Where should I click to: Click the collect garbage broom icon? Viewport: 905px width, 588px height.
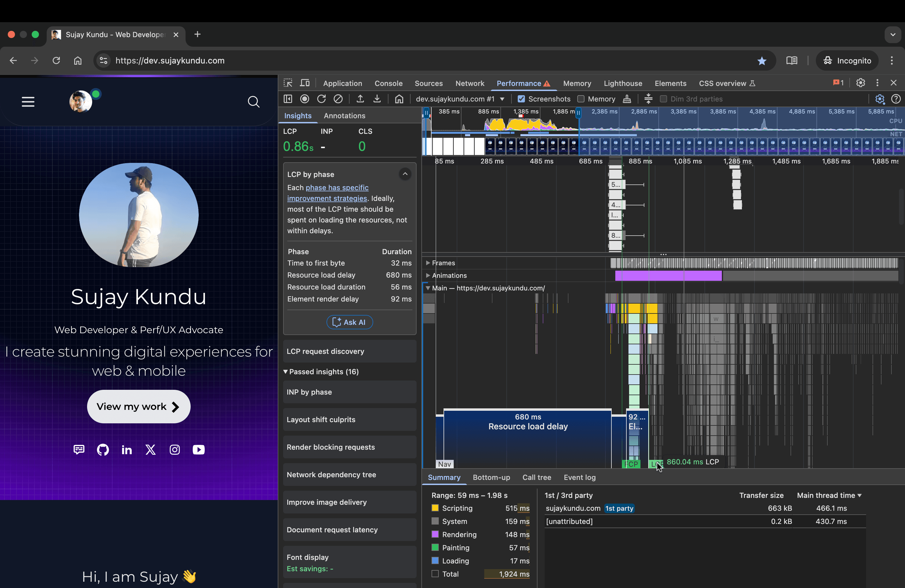coord(627,99)
